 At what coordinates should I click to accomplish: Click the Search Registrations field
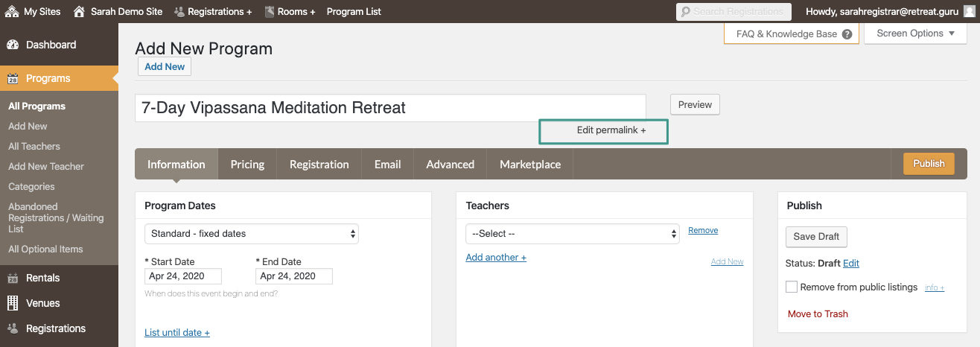734,11
